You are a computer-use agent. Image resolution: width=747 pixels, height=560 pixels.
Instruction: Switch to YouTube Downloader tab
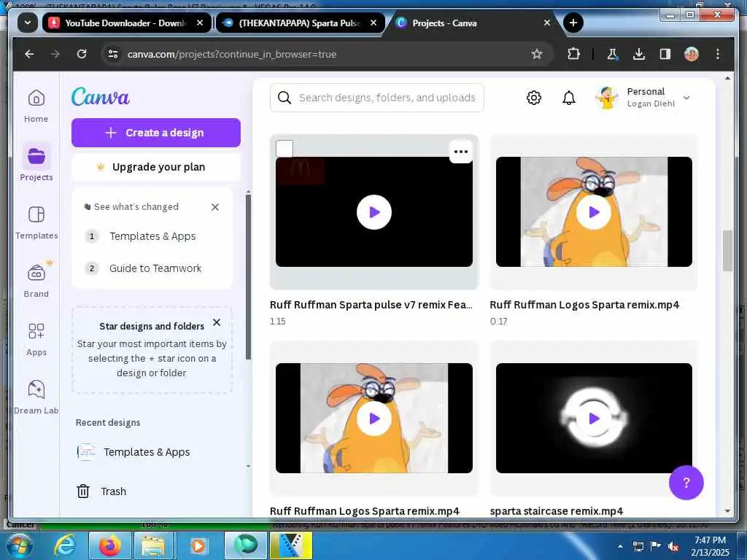(126, 23)
